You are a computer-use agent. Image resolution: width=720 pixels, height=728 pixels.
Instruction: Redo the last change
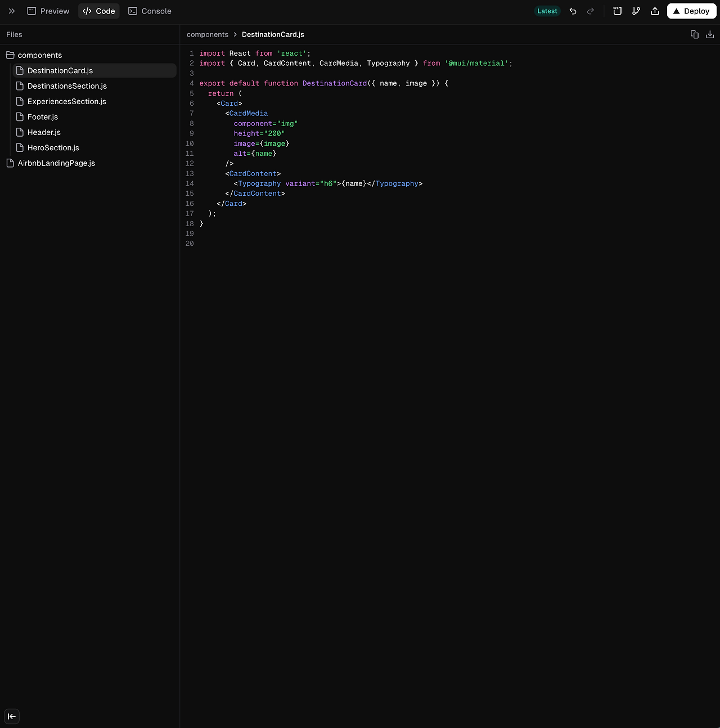(x=590, y=11)
